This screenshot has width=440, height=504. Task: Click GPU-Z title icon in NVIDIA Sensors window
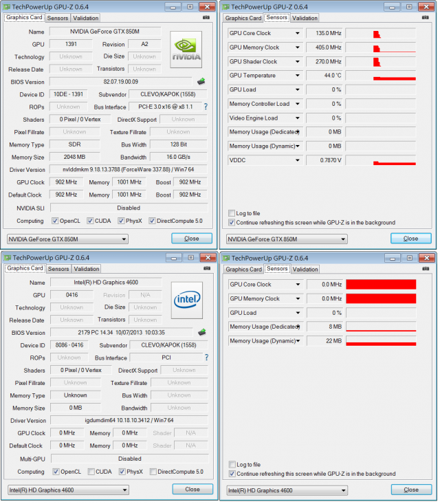tap(226, 7)
